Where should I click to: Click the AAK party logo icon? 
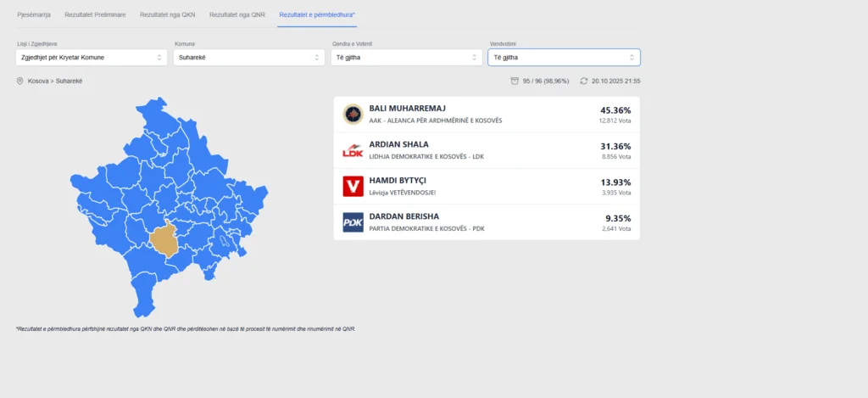click(x=353, y=115)
